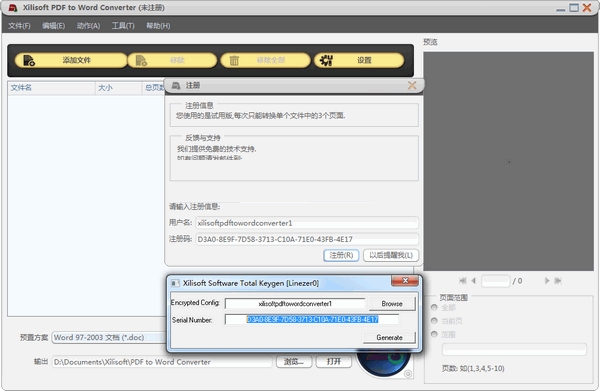The width and height of the screenshot is (600, 391).
Task: Open Settings (设置) with the gear button
Action: 359,60
